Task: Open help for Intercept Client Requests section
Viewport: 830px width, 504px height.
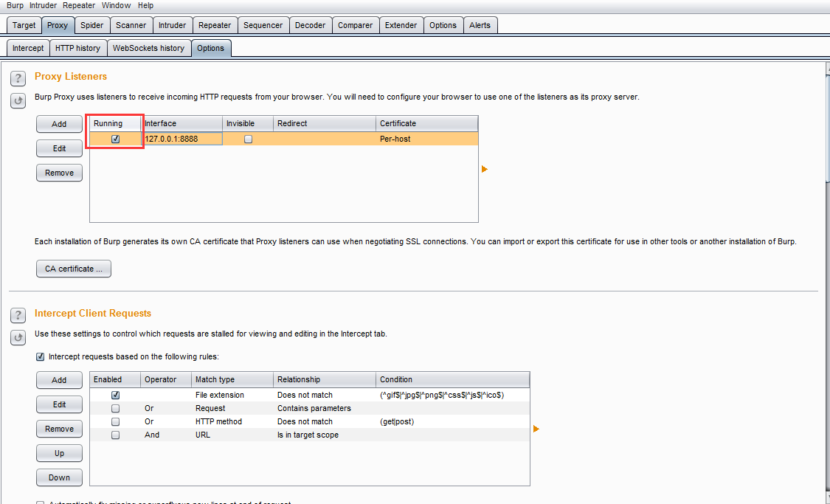Action: point(18,315)
